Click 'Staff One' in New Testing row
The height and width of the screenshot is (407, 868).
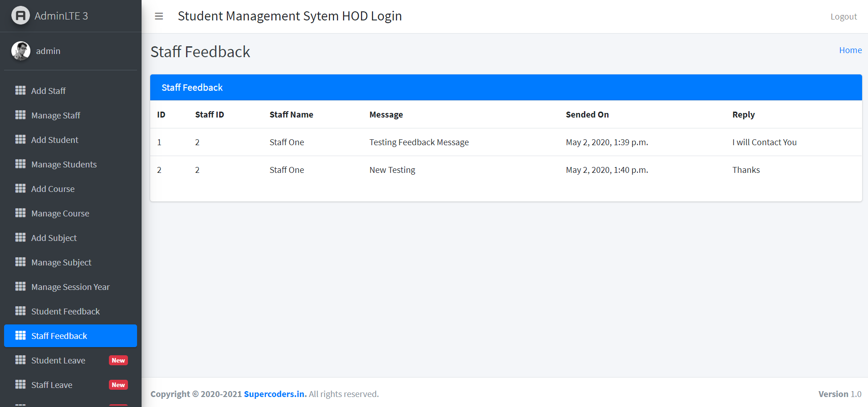[287, 170]
